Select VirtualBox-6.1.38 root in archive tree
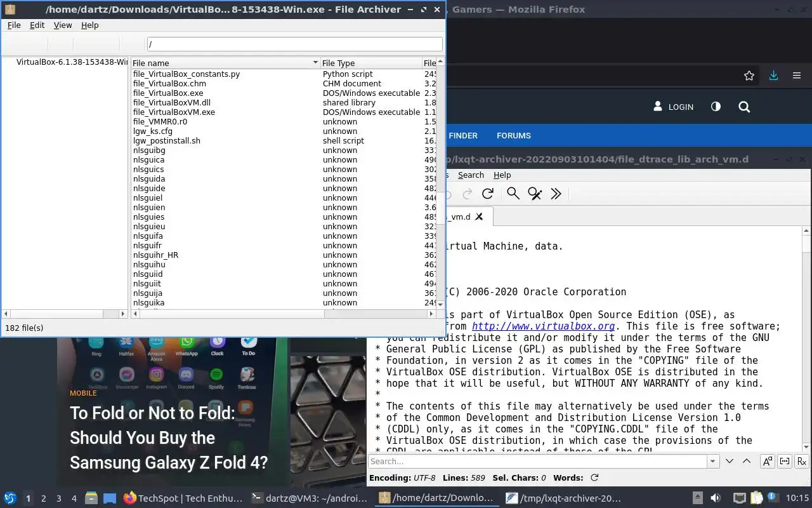Image resolution: width=812 pixels, height=508 pixels. point(72,62)
